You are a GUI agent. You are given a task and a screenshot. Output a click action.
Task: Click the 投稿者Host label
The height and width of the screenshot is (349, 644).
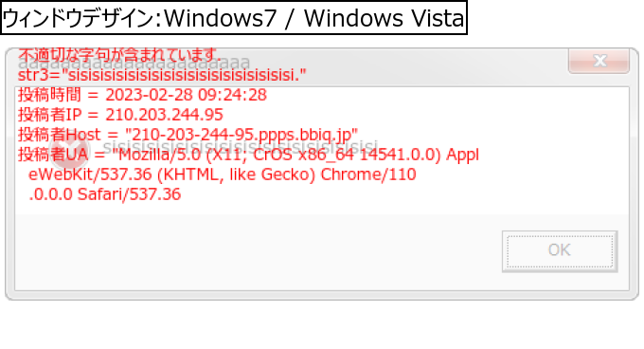pyautogui.click(x=59, y=135)
